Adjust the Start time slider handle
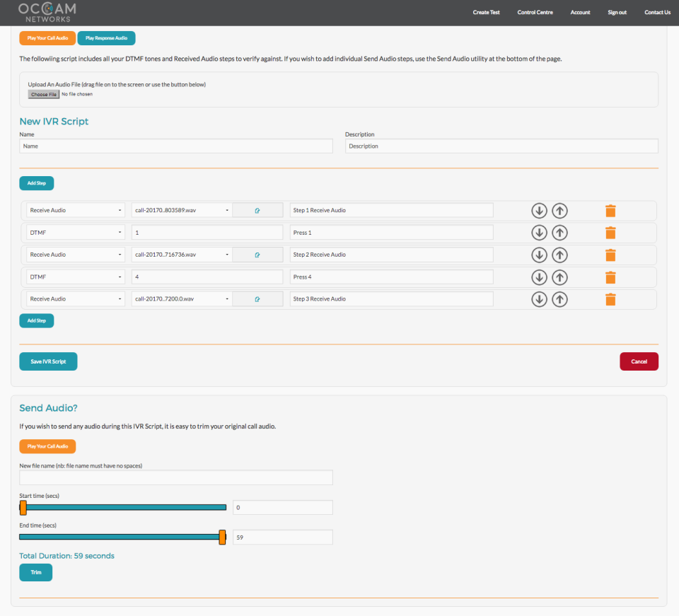Screen dimensions: 679x616 tap(23, 507)
